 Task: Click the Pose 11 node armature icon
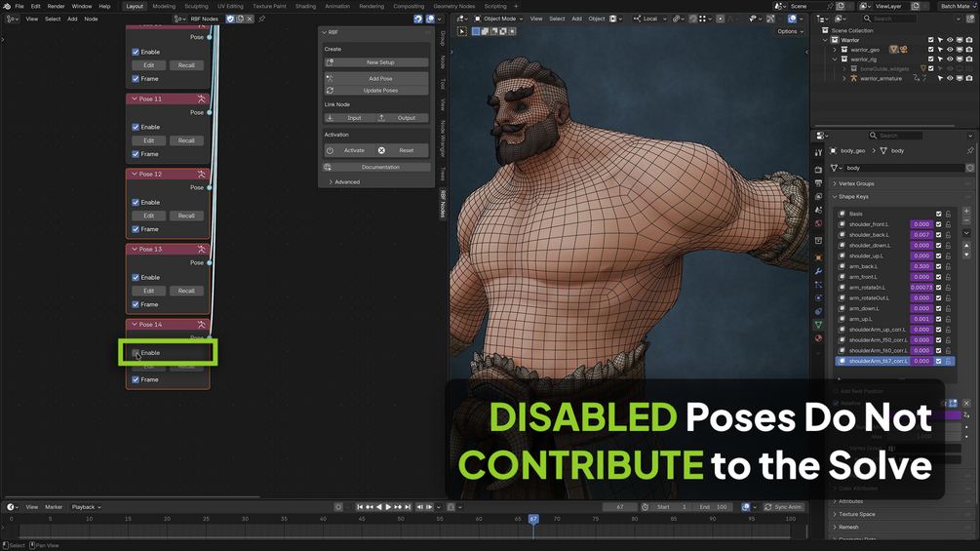coord(201,98)
